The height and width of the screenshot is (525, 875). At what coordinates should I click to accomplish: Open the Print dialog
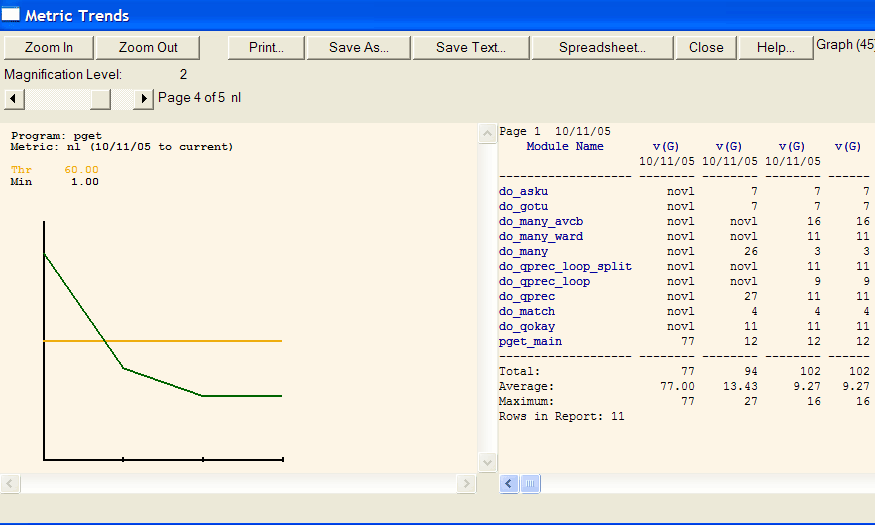(266, 48)
